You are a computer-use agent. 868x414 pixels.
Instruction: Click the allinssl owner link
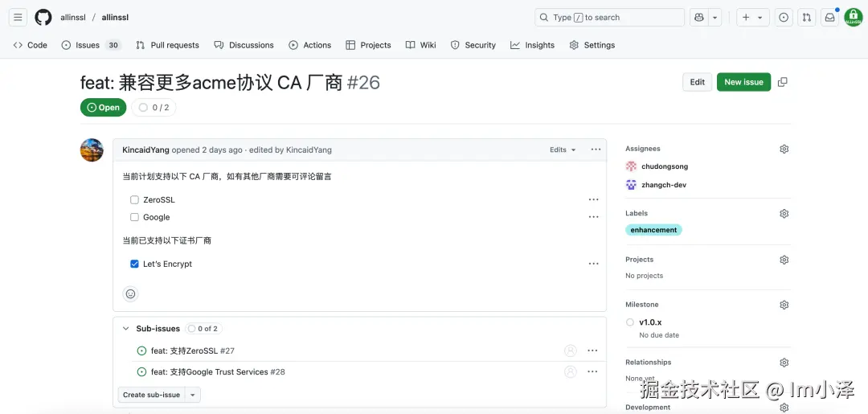point(72,17)
